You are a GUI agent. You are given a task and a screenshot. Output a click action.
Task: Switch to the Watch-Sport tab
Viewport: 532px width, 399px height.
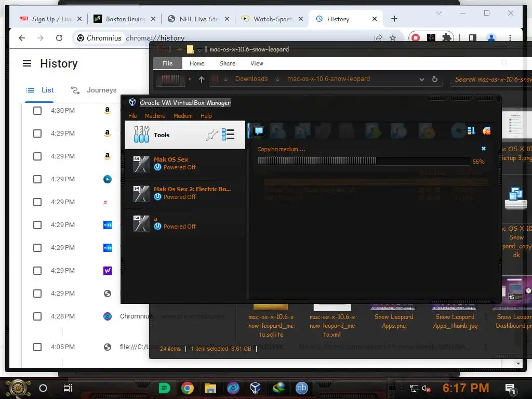[x=272, y=19]
